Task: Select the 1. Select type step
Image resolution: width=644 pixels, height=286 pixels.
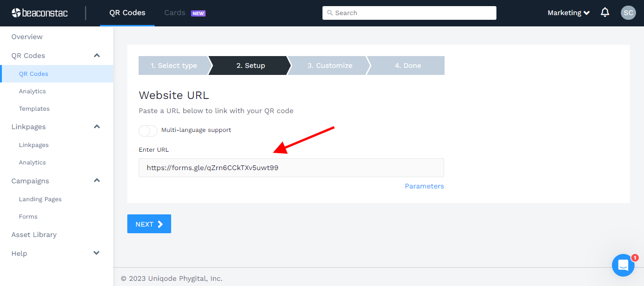Action: tap(173, 65)
